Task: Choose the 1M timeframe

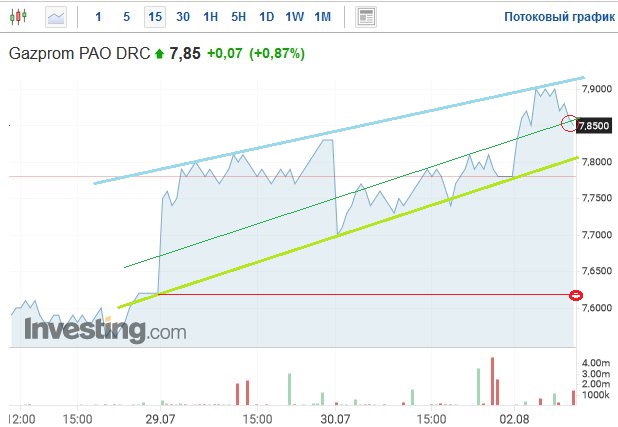Action: (x=322, y=17)
